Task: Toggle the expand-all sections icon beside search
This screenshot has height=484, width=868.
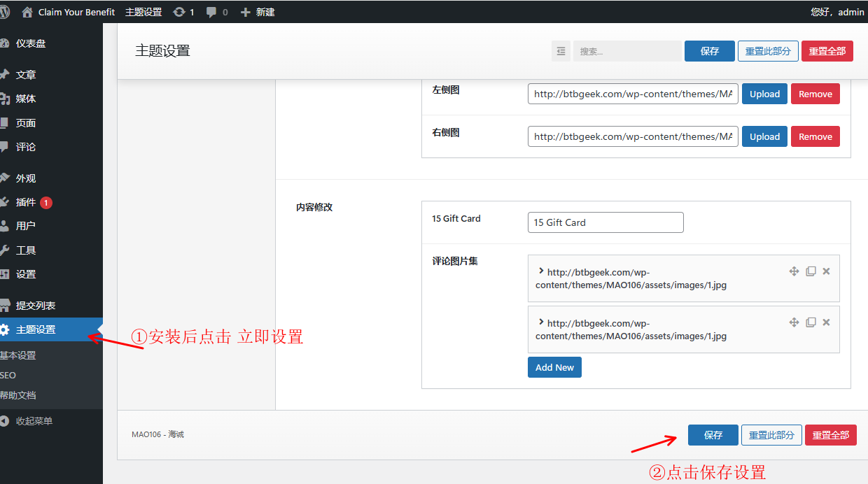Action: (561, 51)
